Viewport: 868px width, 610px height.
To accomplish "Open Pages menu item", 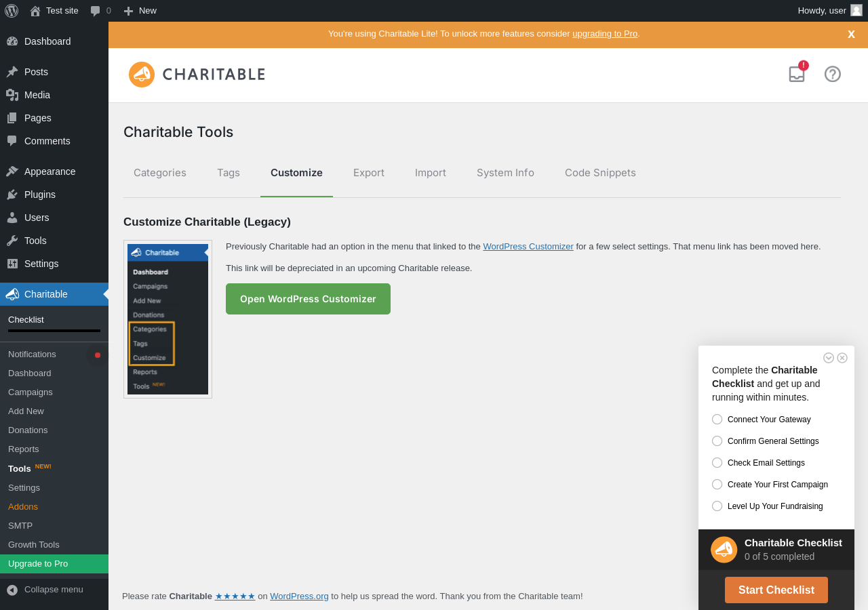I will (x=54, y=118).
